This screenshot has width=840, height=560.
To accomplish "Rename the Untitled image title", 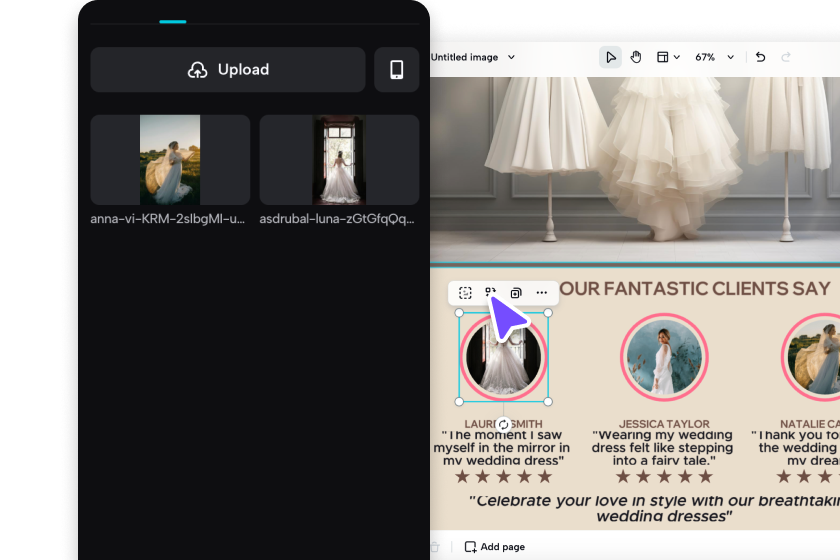I will click(x=464, y=57).
